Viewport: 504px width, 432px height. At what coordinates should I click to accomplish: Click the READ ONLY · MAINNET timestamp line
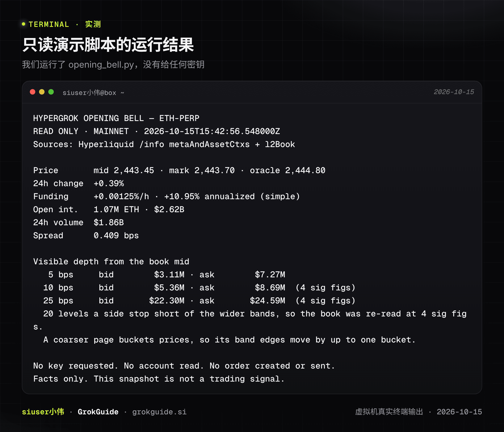tap(157, 131)
